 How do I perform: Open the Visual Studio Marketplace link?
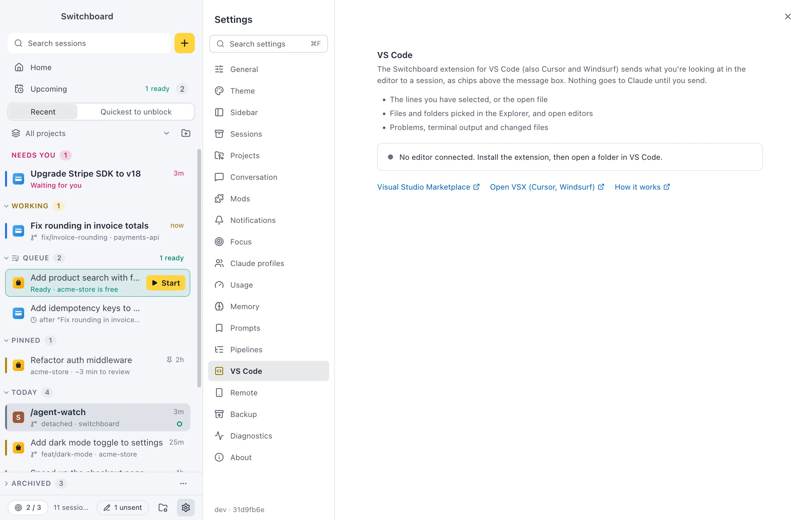[428, 187]
